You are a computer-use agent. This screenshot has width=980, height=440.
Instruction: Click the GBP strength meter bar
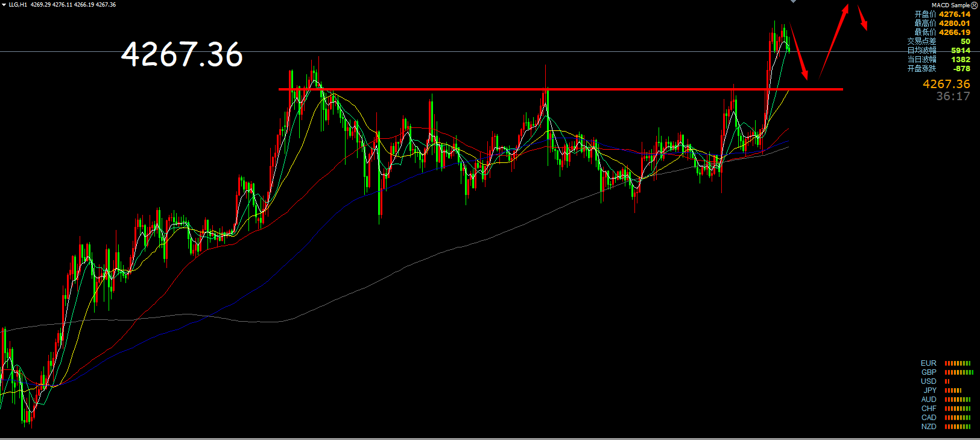click(x=959, y=372)
